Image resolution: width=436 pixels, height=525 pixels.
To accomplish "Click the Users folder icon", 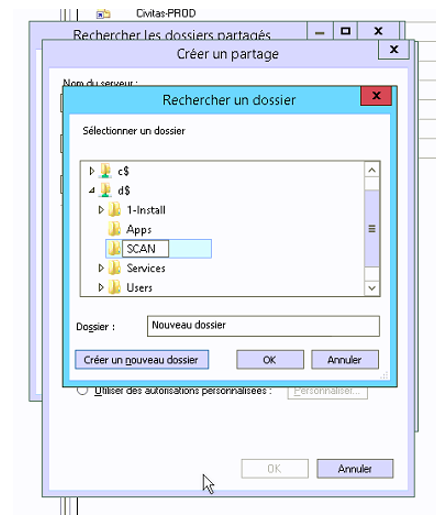I will [x=115, y=288].
